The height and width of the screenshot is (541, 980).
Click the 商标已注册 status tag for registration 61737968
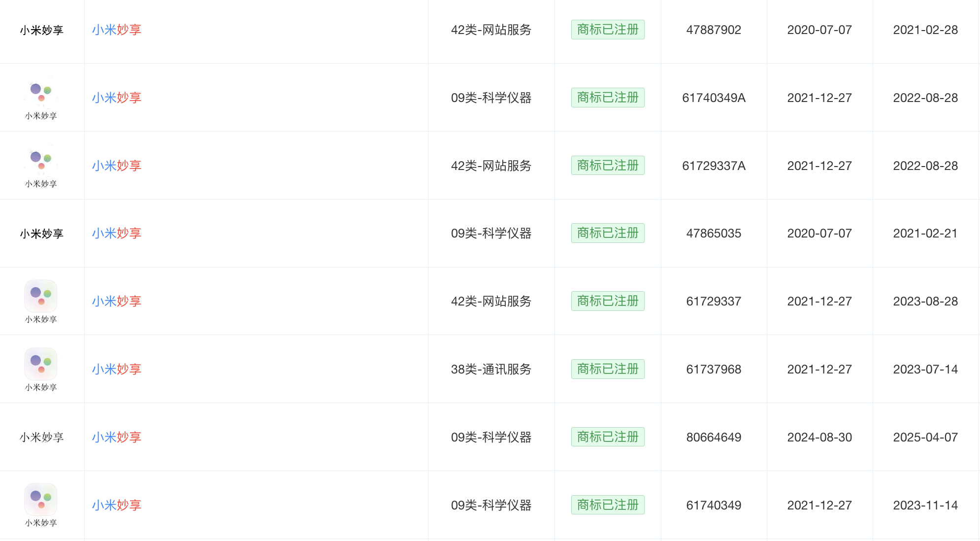click(x=608, y=369)
